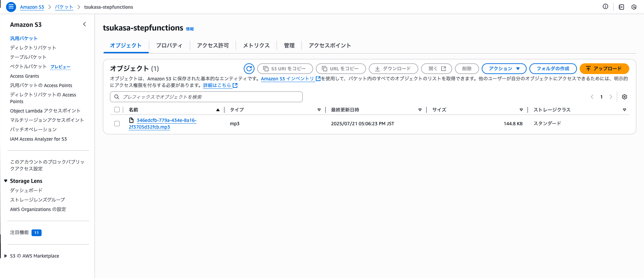
Task: Open the 346edcfb mp3 object link
Action: (163, 124)
